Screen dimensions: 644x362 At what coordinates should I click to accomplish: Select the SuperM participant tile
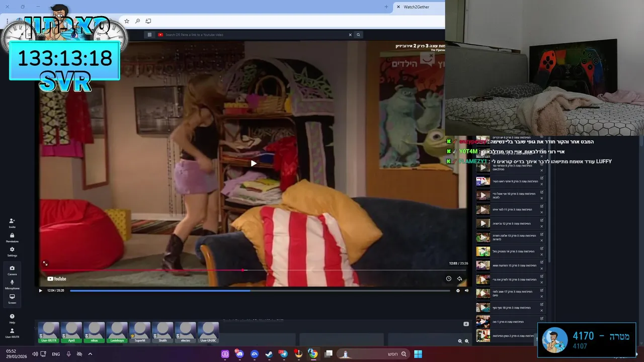tap(140, 332)
